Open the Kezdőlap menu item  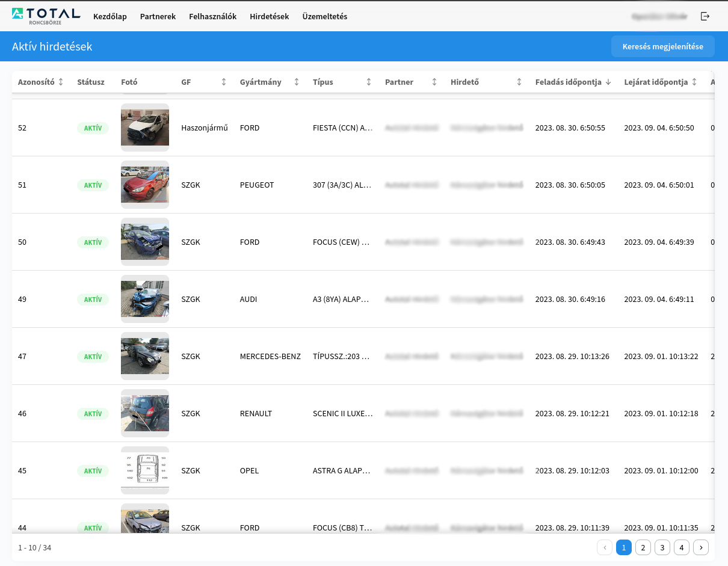(x=110, y=16)
